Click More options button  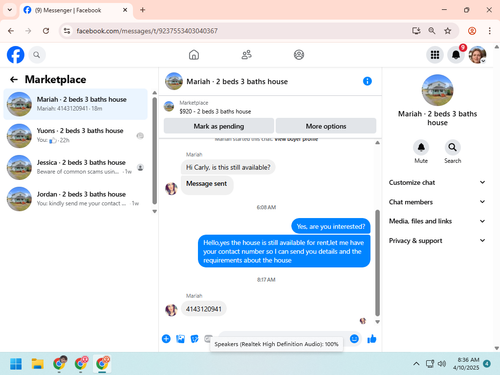point(326,126)
